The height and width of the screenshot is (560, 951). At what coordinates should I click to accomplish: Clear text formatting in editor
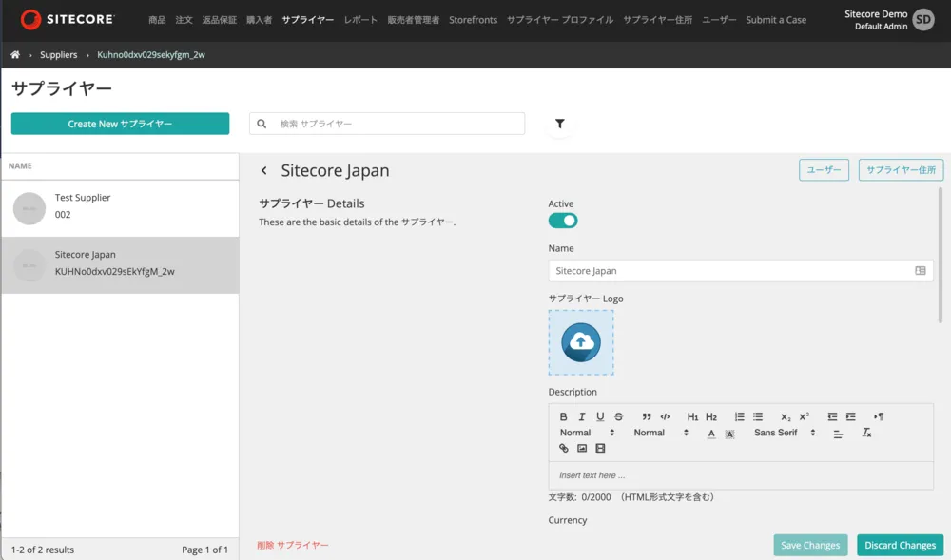[x=866, y=433]
